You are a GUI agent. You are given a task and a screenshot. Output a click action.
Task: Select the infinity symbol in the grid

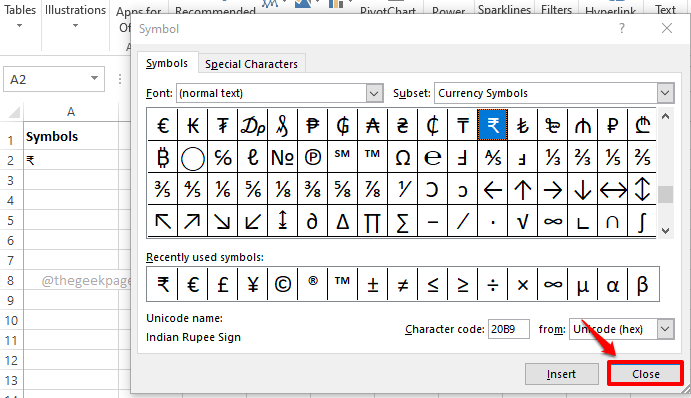coord(553,221)
